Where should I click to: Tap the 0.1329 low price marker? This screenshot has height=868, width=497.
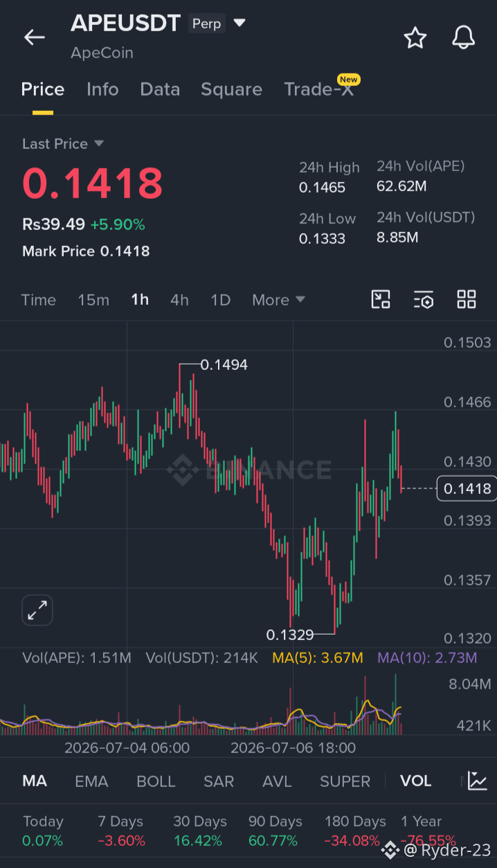point(290,634)
